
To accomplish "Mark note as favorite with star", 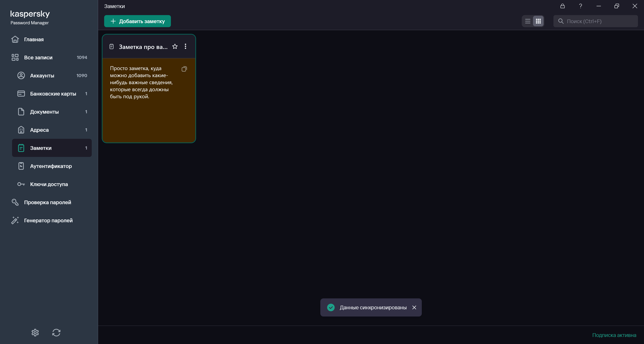I will (x=175, y=46).
